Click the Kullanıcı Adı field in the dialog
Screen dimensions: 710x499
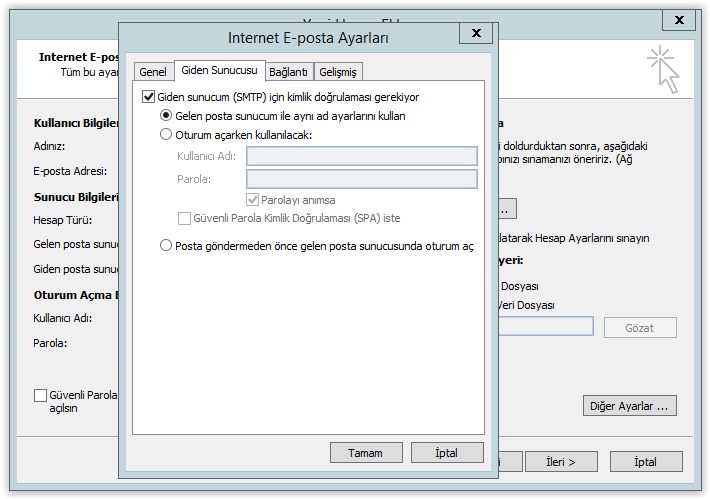click(x=361, y=155)
